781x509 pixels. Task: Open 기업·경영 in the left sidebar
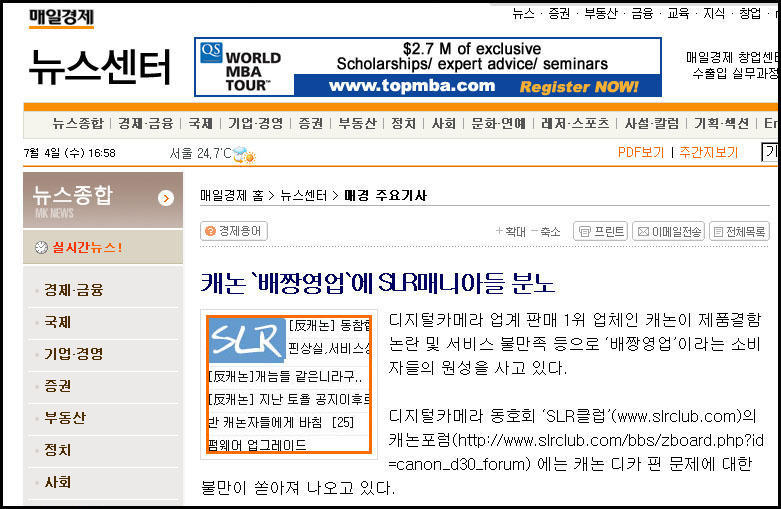[74, 354]
